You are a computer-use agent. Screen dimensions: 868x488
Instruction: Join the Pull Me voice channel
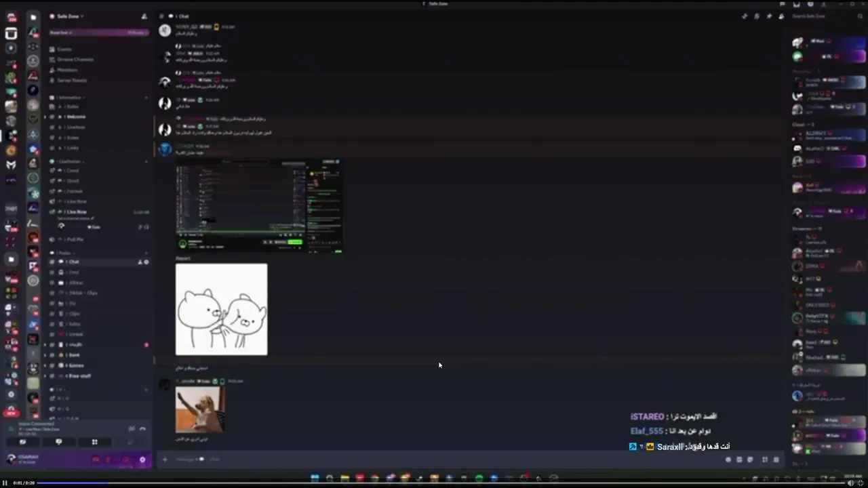75,239
